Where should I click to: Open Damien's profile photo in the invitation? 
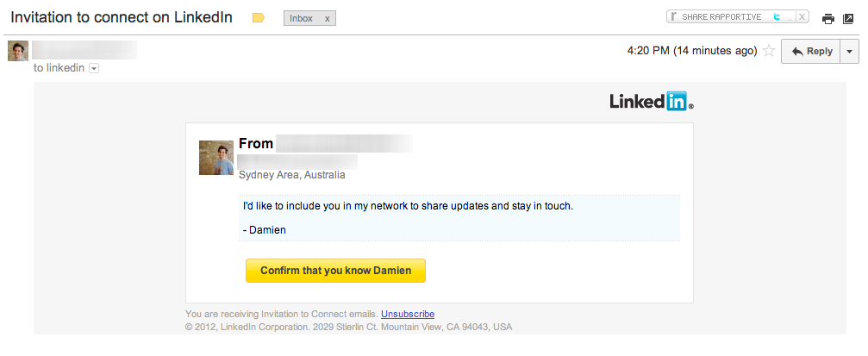point(216,158)
